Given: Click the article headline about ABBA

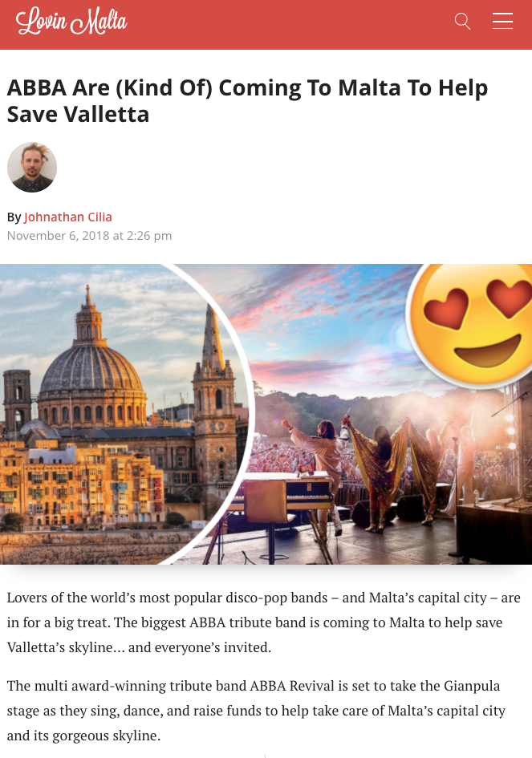Looking at the screenshot, I should click(247, 101).
